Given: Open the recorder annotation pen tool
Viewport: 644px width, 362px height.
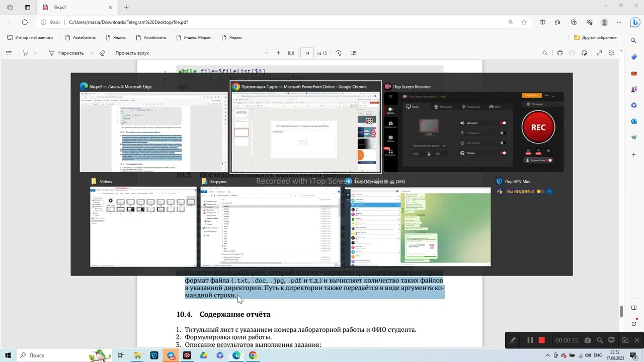Looking at the screenshot, I should point(513,340).
